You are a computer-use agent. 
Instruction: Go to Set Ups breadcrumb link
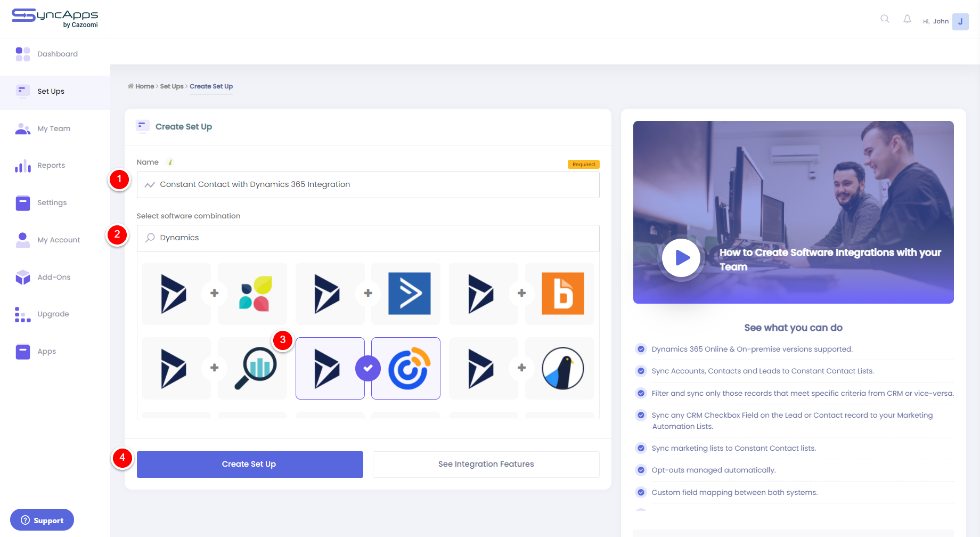click(171, 86)
